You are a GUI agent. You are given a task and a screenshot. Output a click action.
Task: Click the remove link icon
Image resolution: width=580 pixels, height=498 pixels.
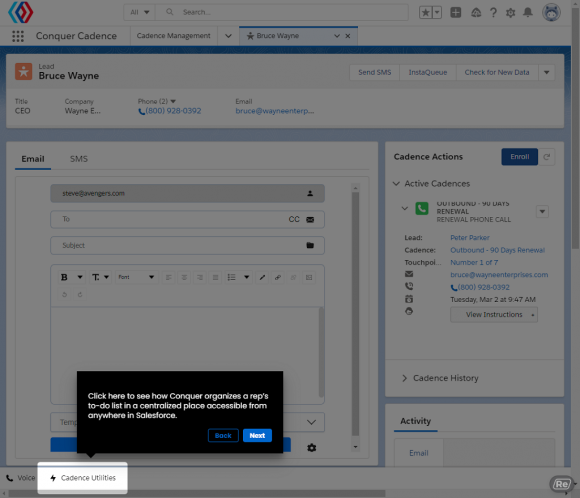click(293, 277)
